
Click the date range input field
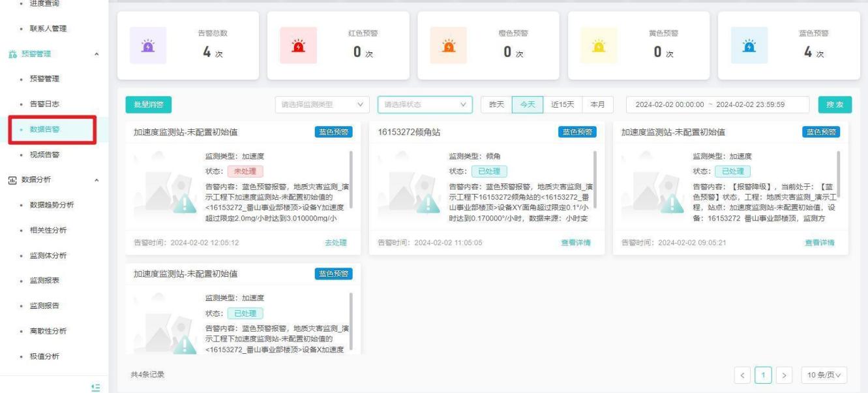click(717, 104)
